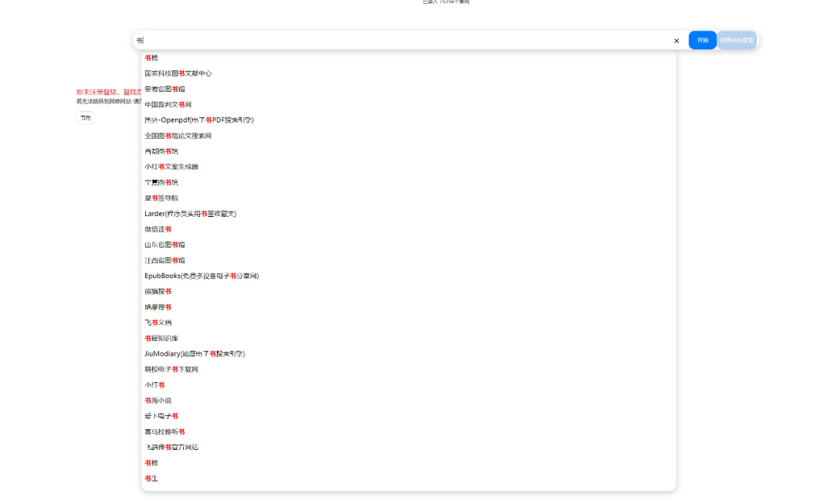
Task: Select the 书格 suggestion just above 书生
Action: point(409,463)
